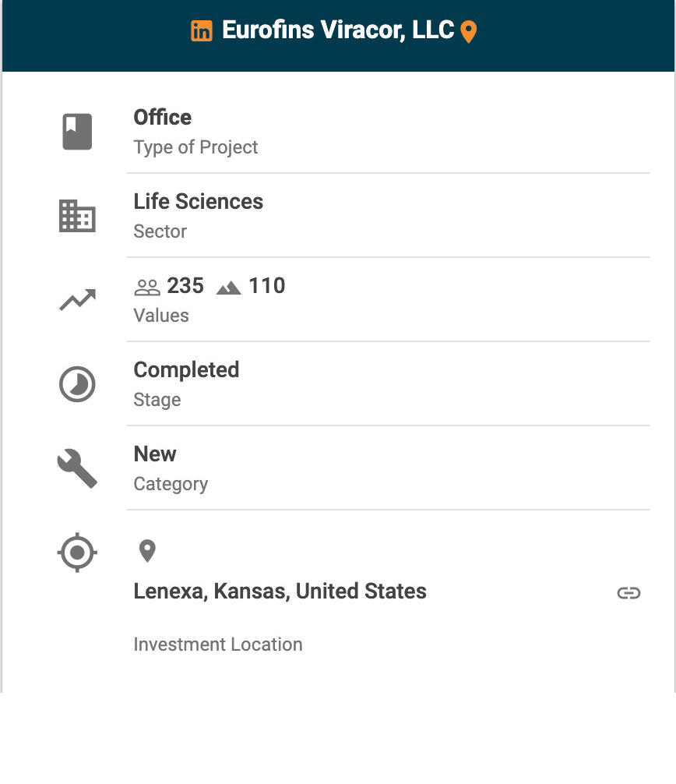Click the building icon beside Sector

tap(77, 216)
